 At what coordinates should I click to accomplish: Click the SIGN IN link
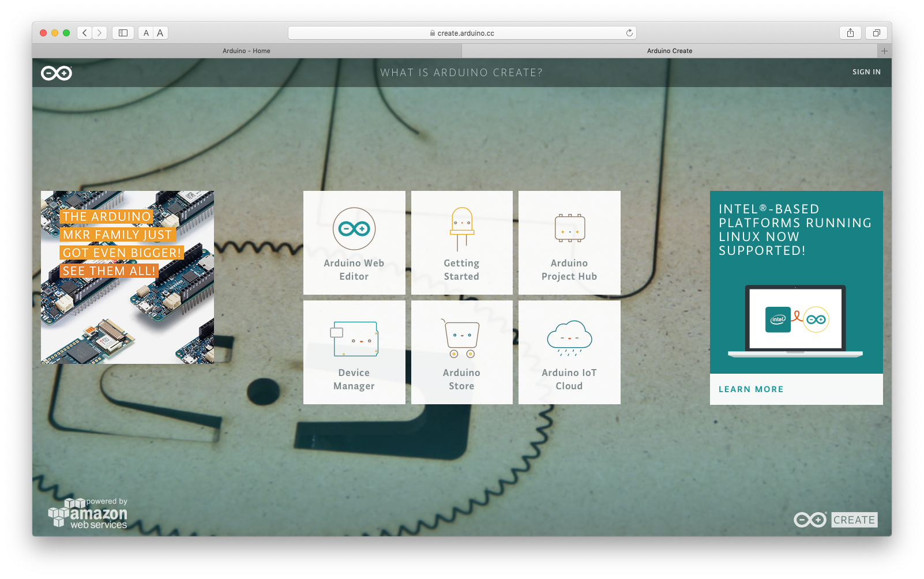[866, 72]
